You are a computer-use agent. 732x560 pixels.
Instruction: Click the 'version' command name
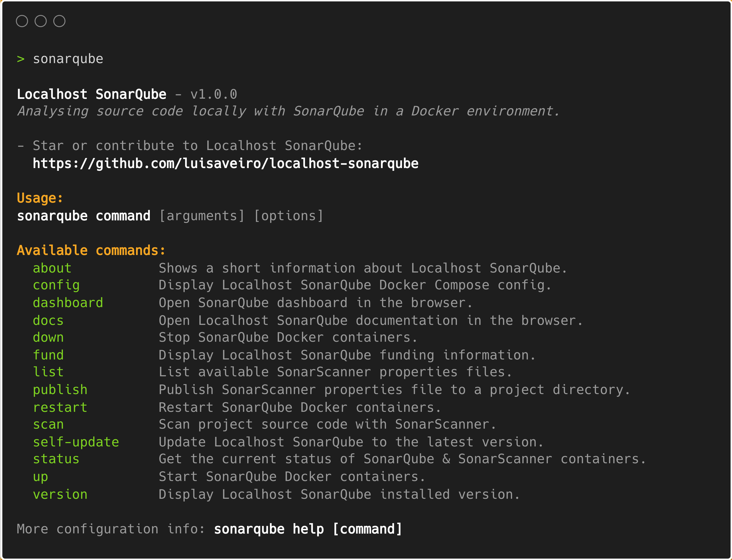(60, 494)
